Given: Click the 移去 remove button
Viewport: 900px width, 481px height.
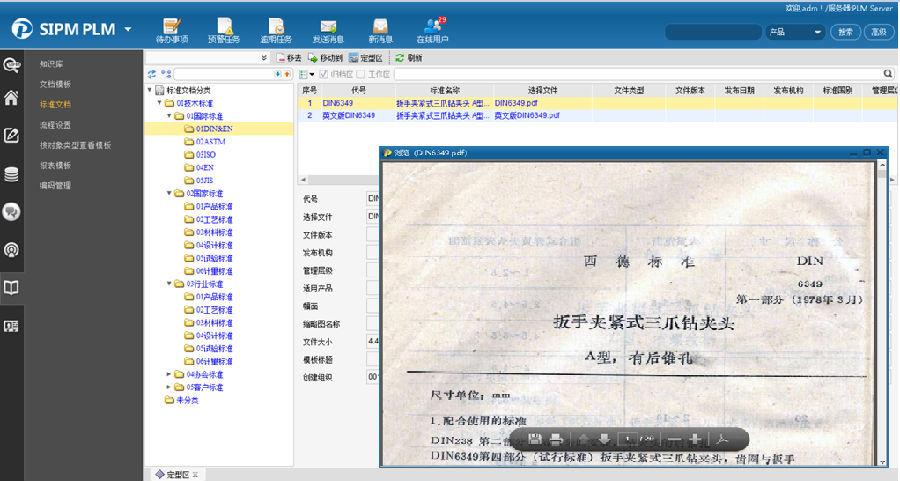Looking at the screenshot, I should (x=289, y=58).
